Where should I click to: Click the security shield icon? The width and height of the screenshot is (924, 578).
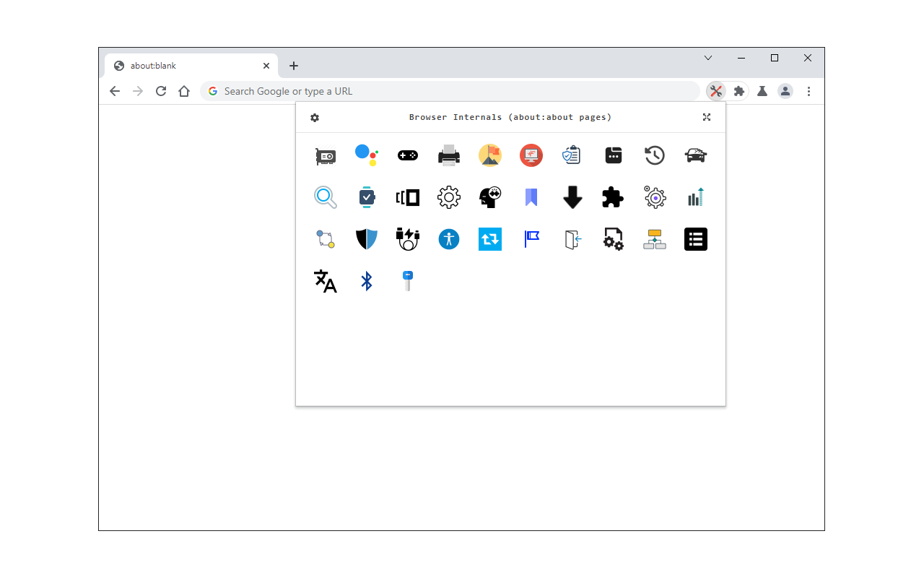click(366, 238)
